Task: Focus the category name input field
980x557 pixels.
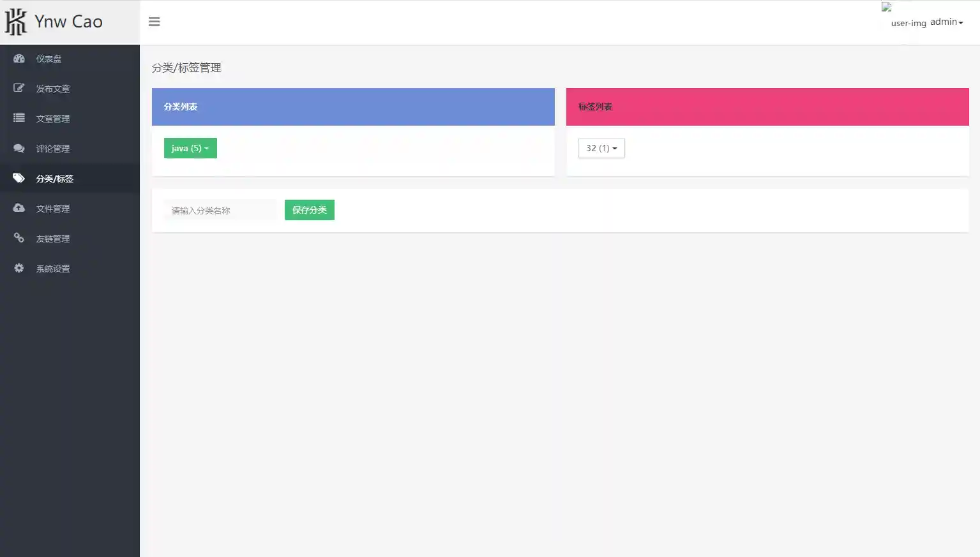Action: tap(220, 210)
